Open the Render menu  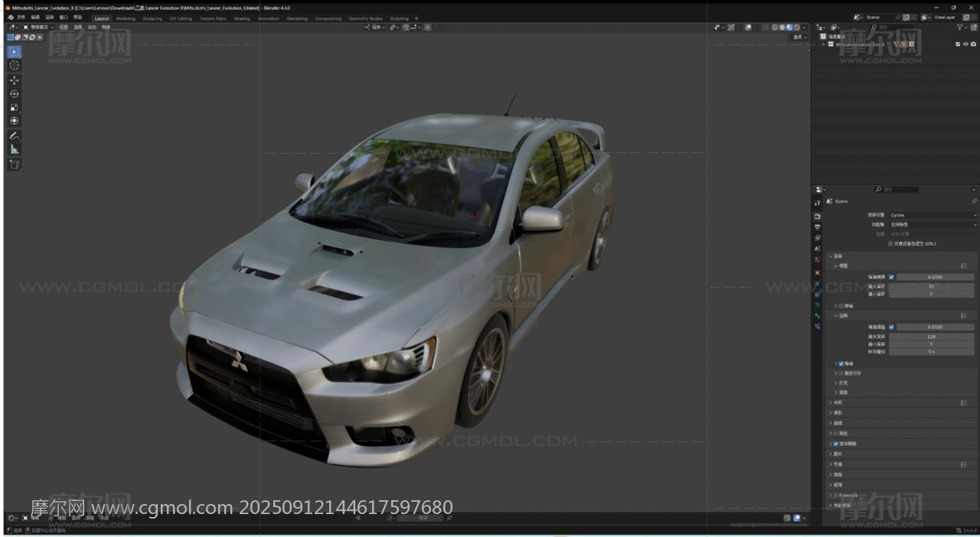tap(50, 18)
